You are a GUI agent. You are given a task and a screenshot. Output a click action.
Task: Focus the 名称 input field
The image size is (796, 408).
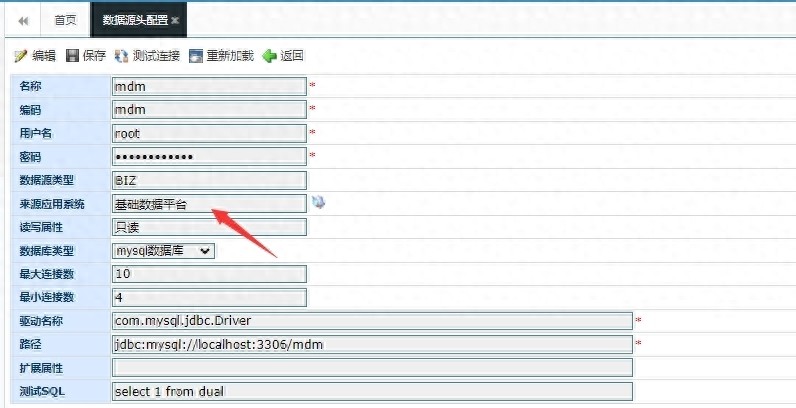tap(209, 86)
